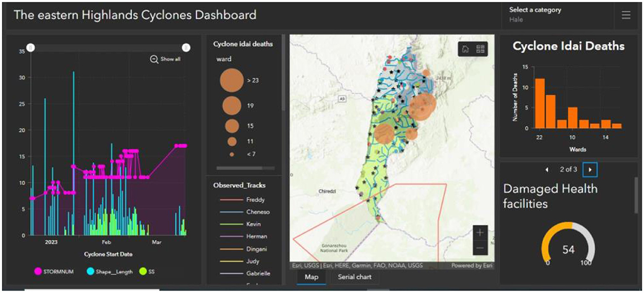This screenshot has width=644, height=293.
Task: Click vertical scrollbar of the legend panel
Action: click(283, 73)
